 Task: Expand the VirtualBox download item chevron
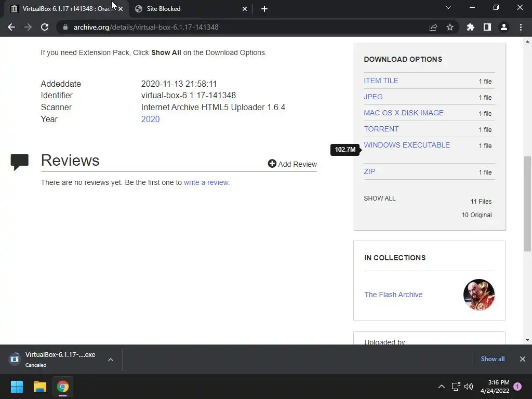111,360
